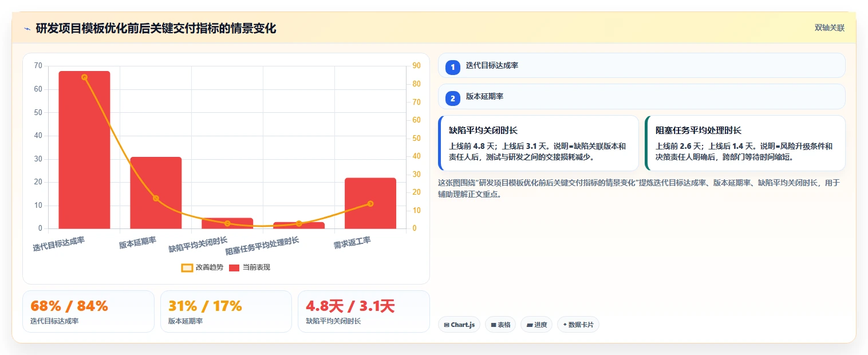
Task: Click the 双轴关联 label
Action: 830,28
